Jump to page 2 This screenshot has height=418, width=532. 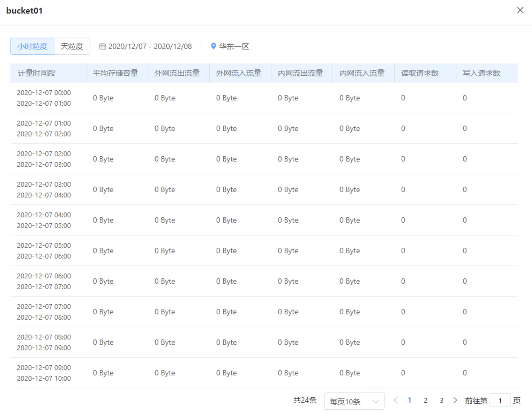pos(425,400)
